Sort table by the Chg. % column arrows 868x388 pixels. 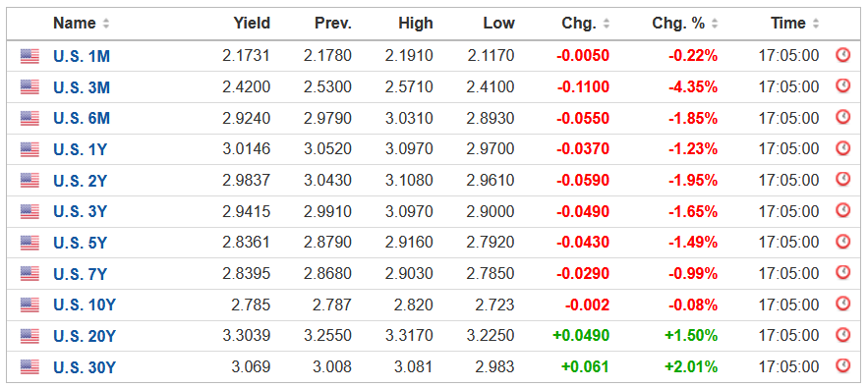click(715, 24)
